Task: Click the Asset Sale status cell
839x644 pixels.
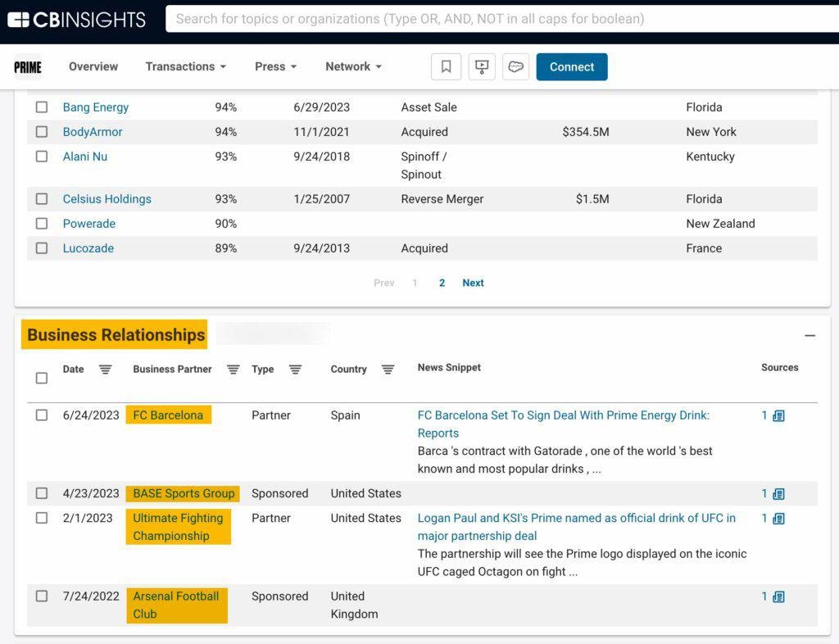Action: [429, 107]
